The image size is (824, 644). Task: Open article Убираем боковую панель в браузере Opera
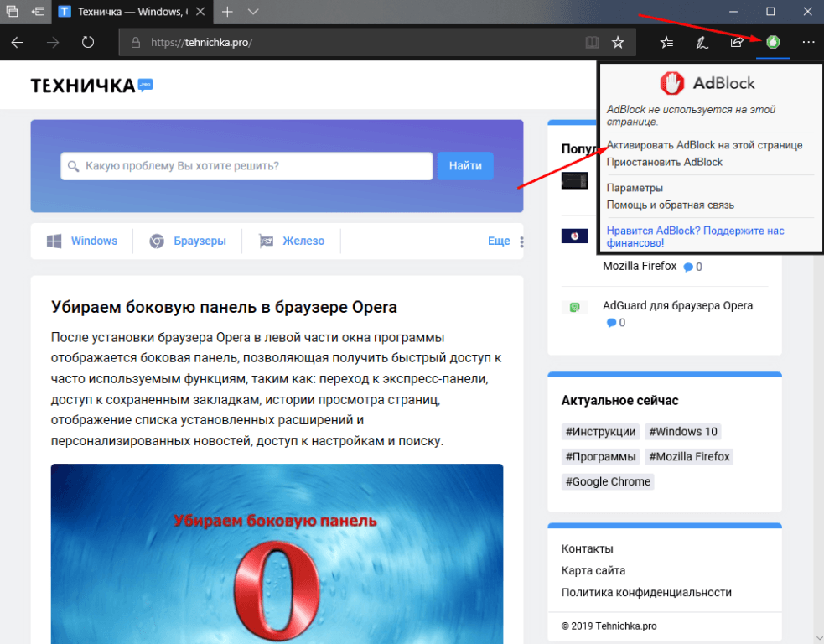coord(224,307)
